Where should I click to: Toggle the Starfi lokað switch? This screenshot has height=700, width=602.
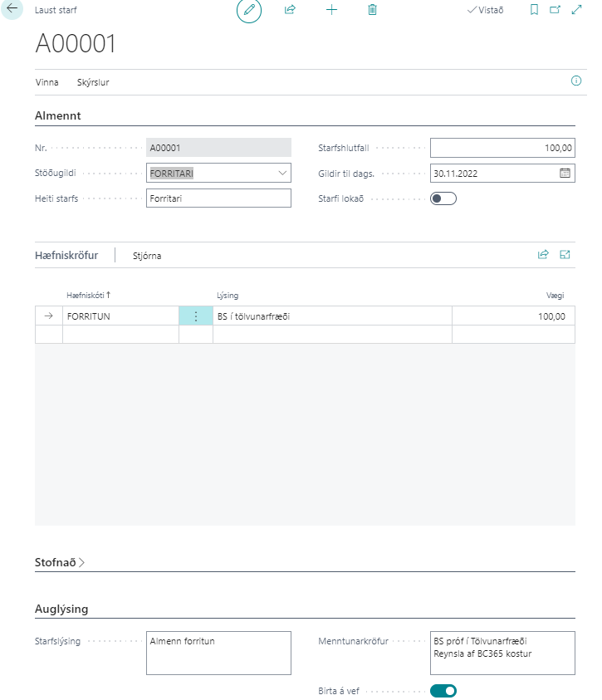point(443,198)
